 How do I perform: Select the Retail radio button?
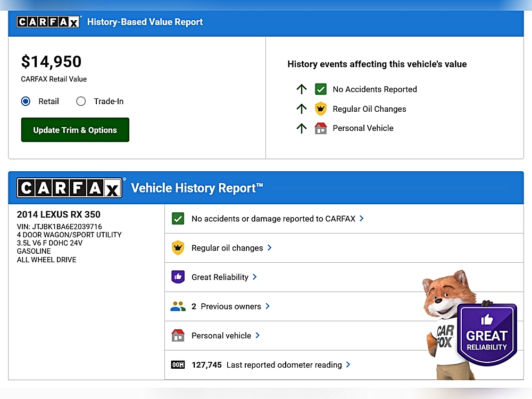point(26,101)
